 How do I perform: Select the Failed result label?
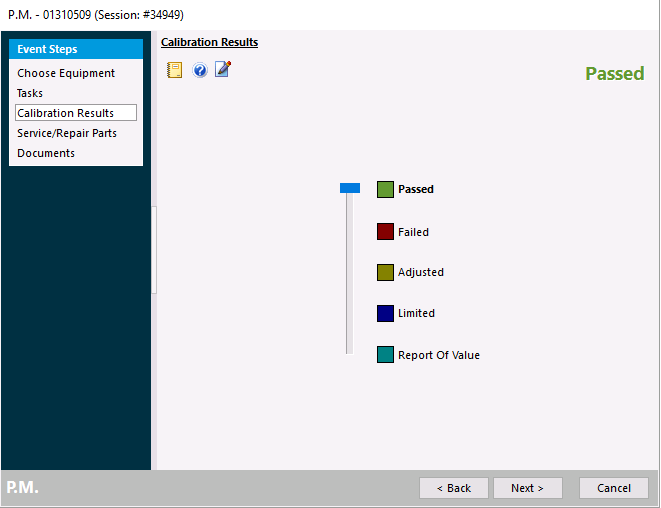click(x=413, y=232)
